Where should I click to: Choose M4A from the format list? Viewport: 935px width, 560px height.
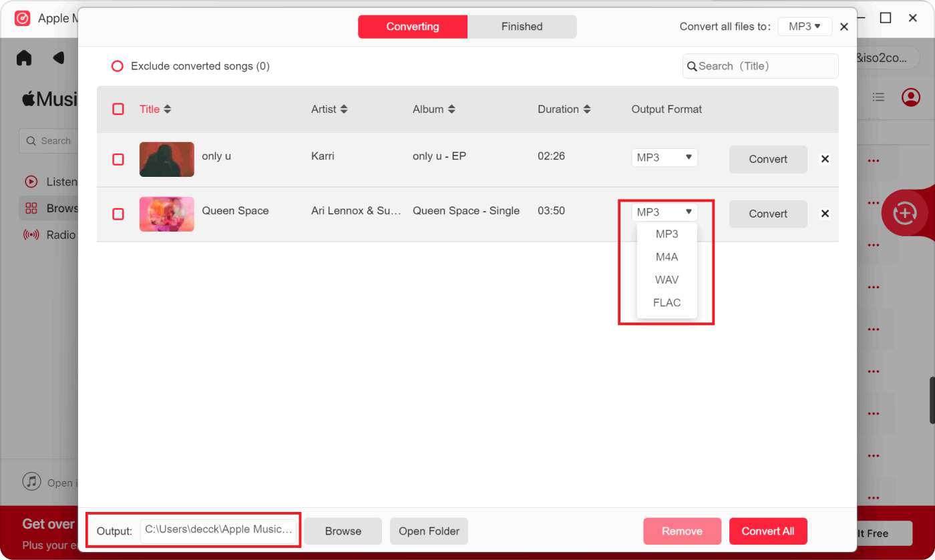point(667,257)
